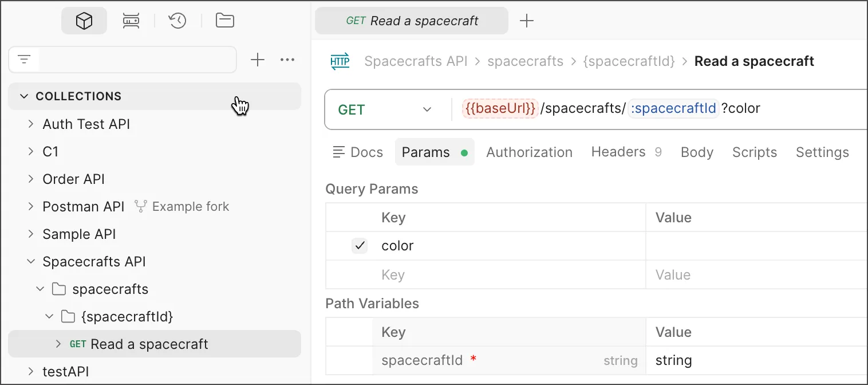This screenshot has width=868, height=385.
Task: Uncheck the color query param checkbox
Action: 360,246
